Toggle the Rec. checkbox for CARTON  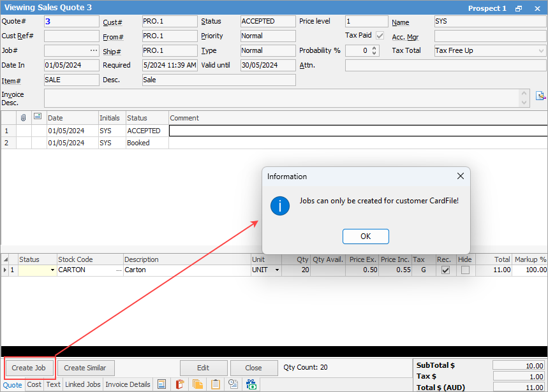click(x=445, y=270)
